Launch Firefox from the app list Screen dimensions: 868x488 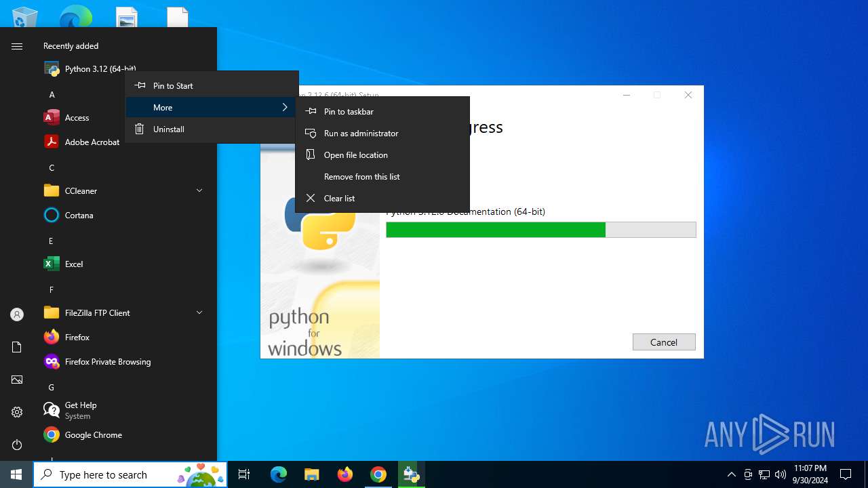point(125,338)
